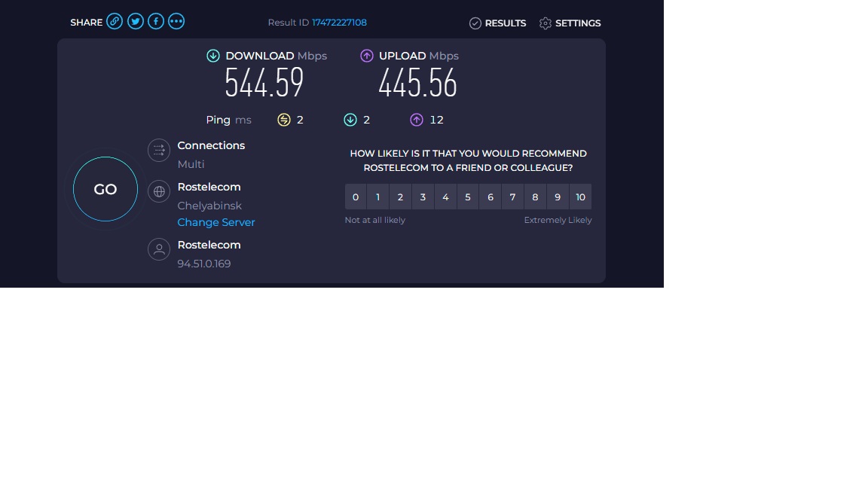The width and height of the screenshot is (868, 488).
Task: Open more share options ellipsis icon
Action: click(176, 21)
